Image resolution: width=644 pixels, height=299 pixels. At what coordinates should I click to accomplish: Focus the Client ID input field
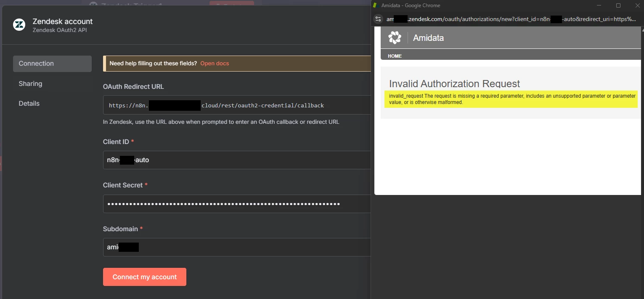tap(237, 160)
